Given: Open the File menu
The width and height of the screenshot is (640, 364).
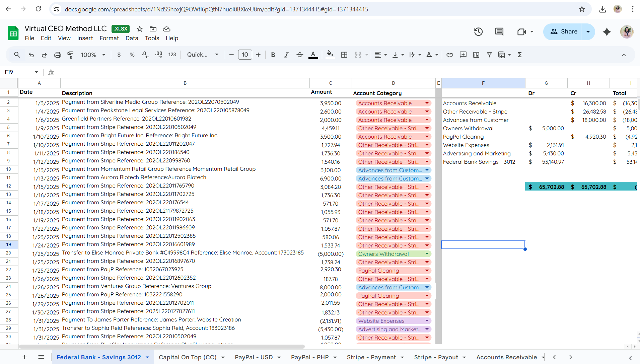Looking at the screenshot, I should pos(29,38).
